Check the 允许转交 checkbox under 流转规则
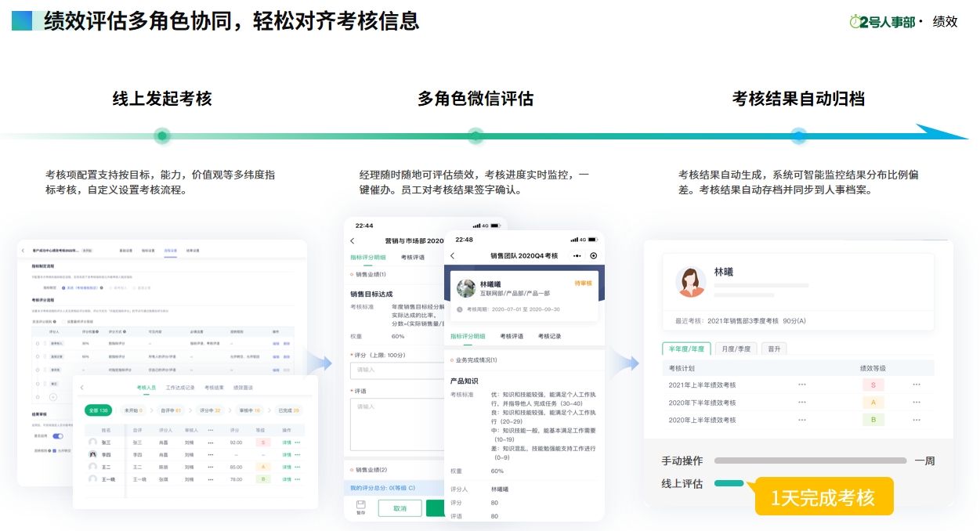 coord(54,450)
